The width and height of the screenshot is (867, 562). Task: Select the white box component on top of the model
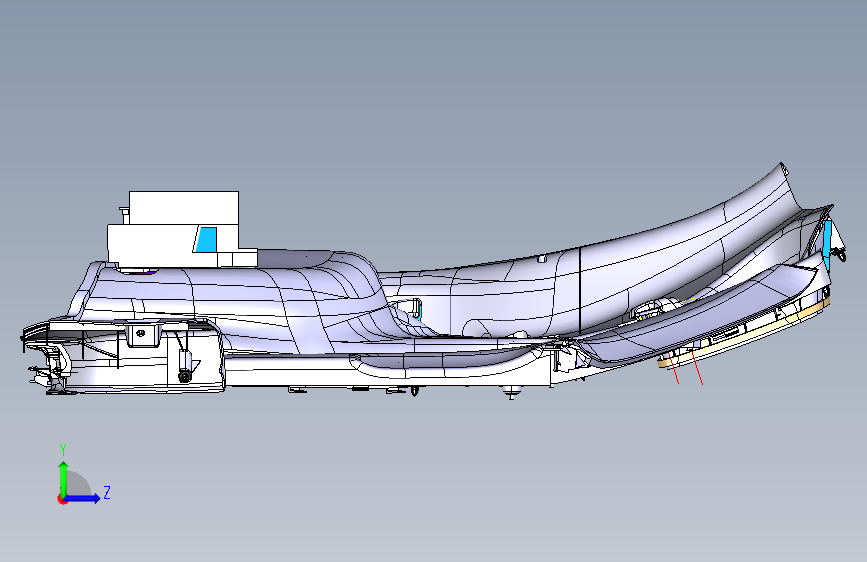pyautogui.click(x=182, y=228)
